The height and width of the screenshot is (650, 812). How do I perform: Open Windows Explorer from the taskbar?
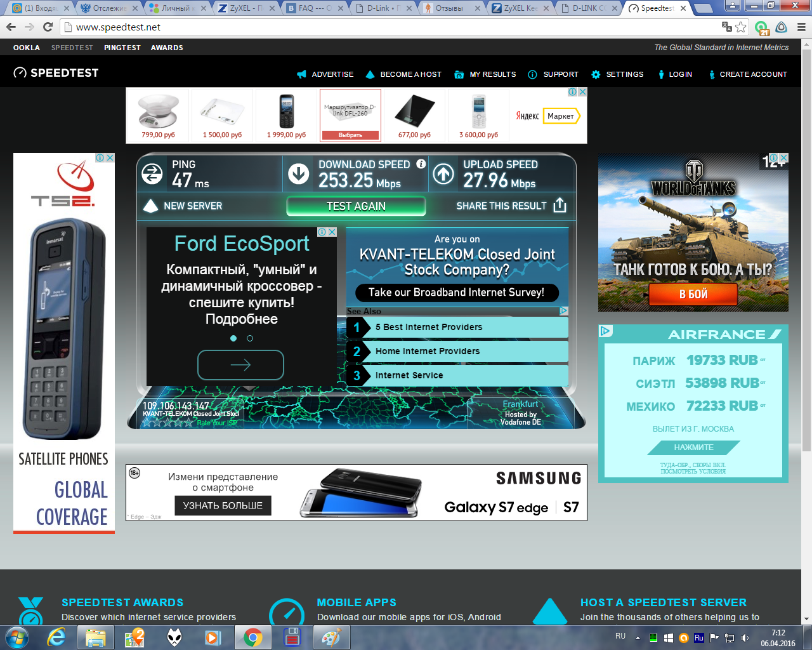pyautogui.click(x=96, y=637)
